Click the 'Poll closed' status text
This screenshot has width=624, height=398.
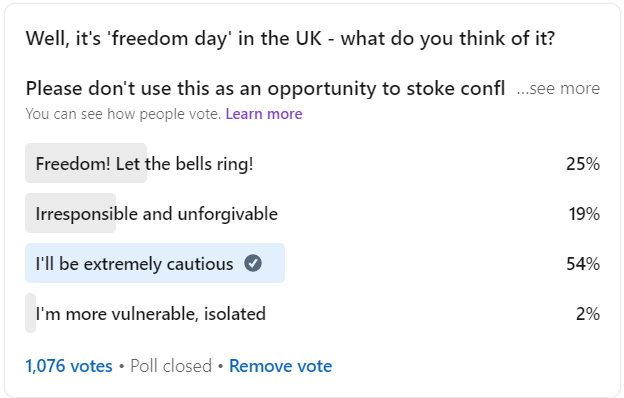coord(171,366)
